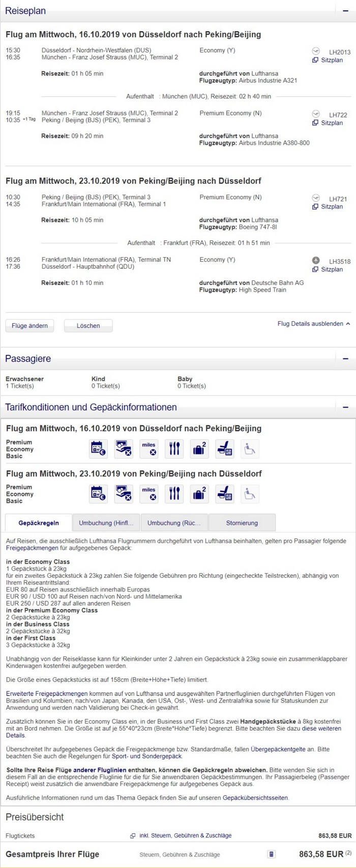
Task: Open the Freigepäckmengen link
Action: (x=32, y=548)
